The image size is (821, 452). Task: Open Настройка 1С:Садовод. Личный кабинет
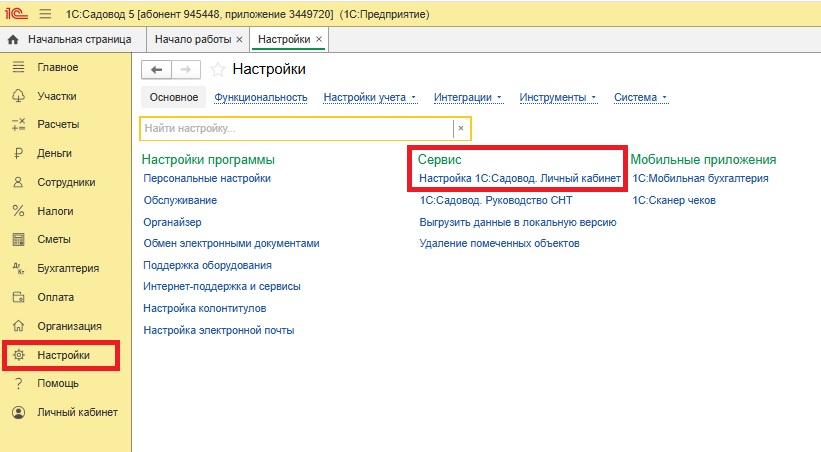[520, 179]
